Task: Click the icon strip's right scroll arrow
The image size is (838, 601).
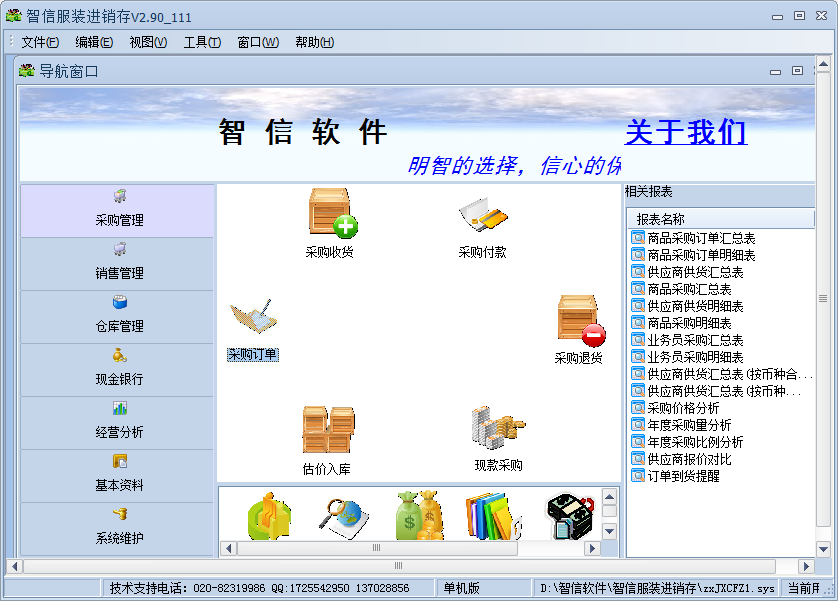Action: tap(592, 548)
